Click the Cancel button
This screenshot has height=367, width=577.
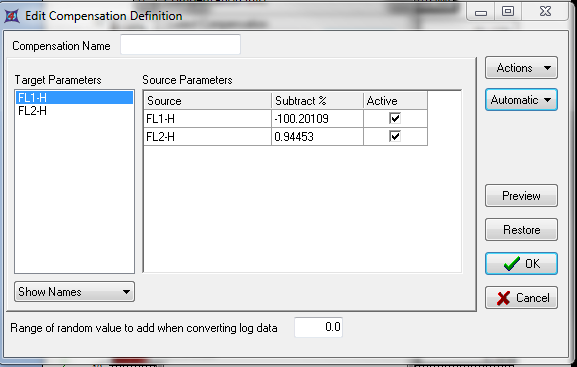point(521,297)
